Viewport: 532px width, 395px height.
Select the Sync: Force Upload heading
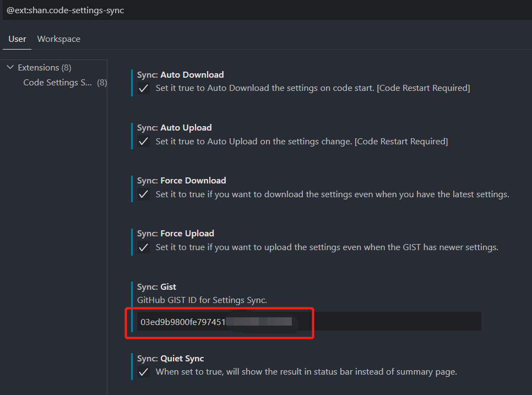[176, 233]
